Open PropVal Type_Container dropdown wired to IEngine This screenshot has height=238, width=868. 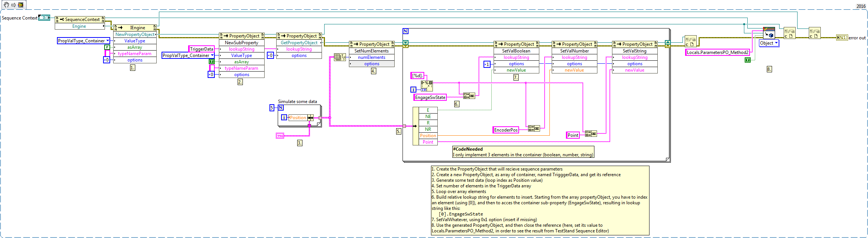[x=84, y=41]
